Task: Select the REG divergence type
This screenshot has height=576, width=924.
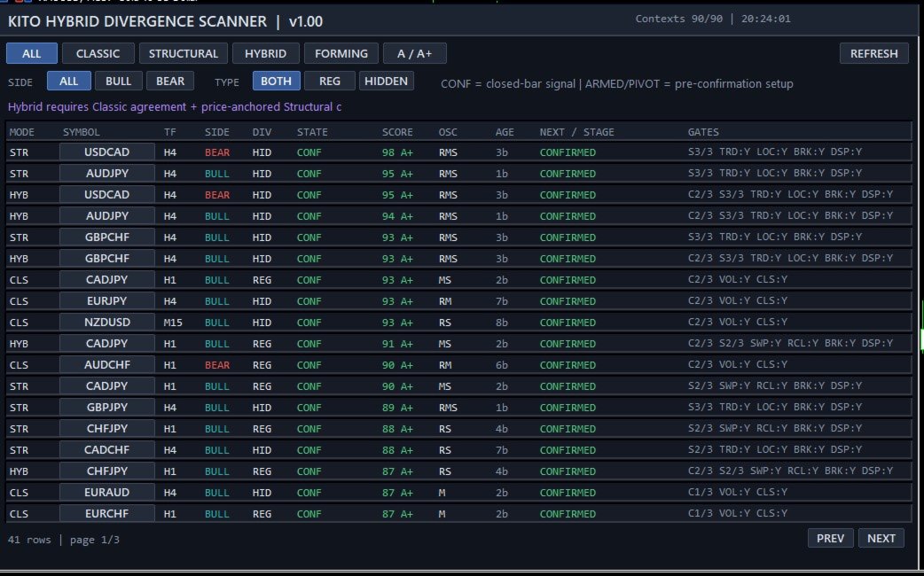Action: [330, 82]
